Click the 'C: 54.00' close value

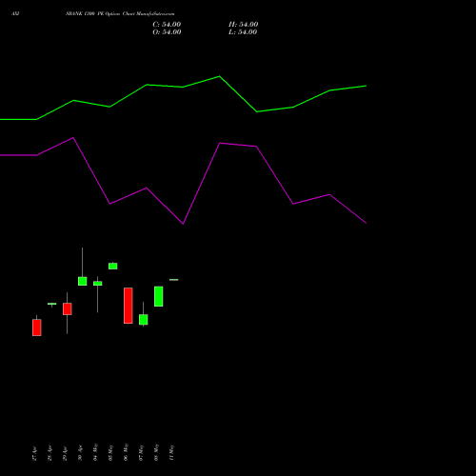click(167, 25)
